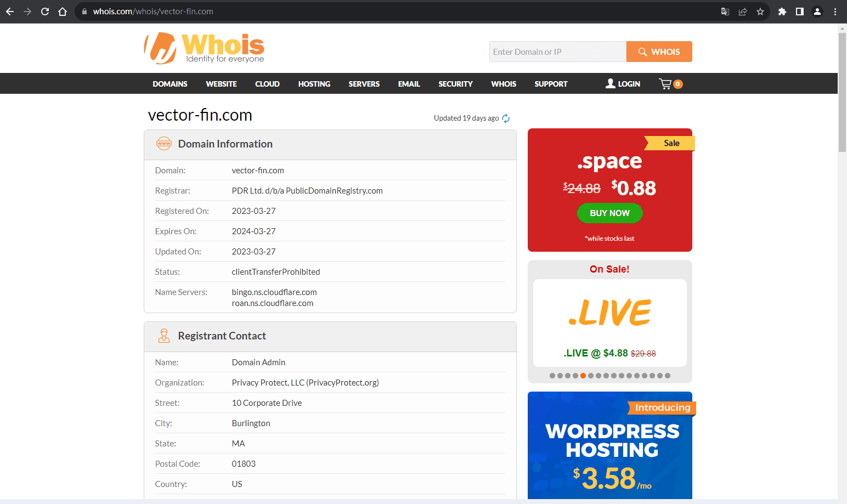Click the Expires On date 2024-03-27
Viewport: 847px width, 504px height.
coord(253,231)
